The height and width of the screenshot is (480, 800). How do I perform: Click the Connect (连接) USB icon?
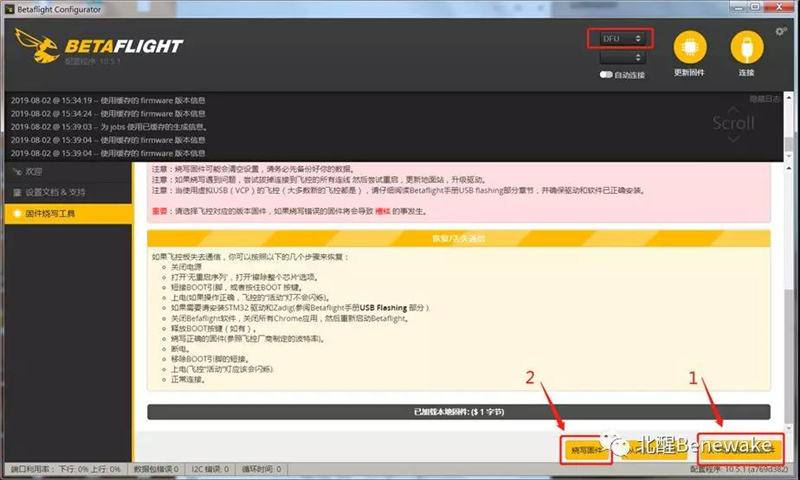(x=744, y=46)
